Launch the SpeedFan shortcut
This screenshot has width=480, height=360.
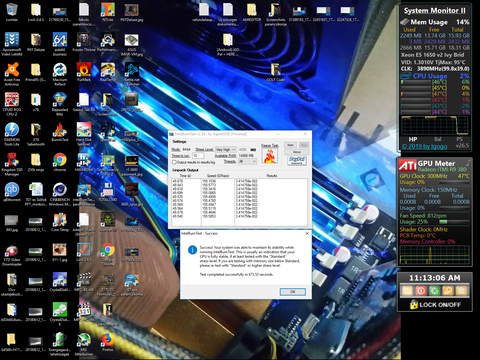tap(108, 132)
